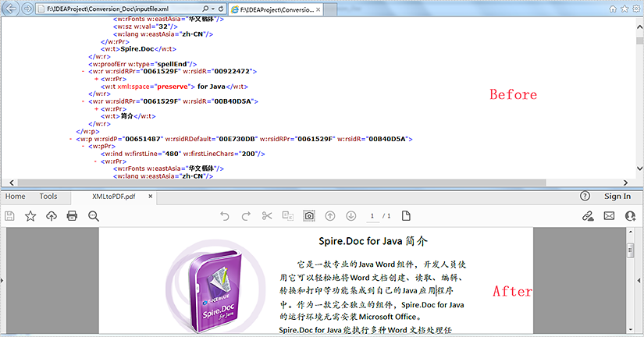Screen dimensions: 644x337
Task: Click the Sign In link
Action: (x=617, y=197)
